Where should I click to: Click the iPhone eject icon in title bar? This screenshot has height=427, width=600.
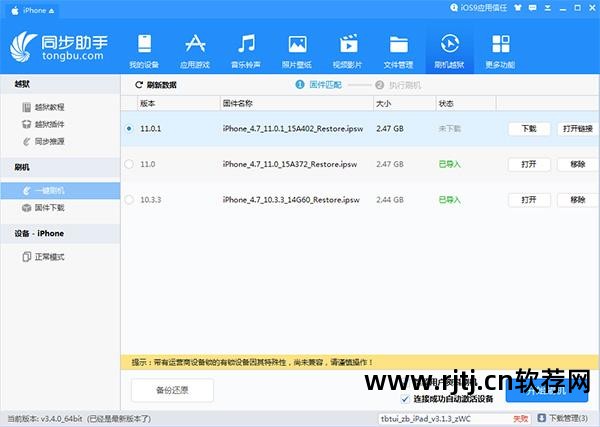51,11
